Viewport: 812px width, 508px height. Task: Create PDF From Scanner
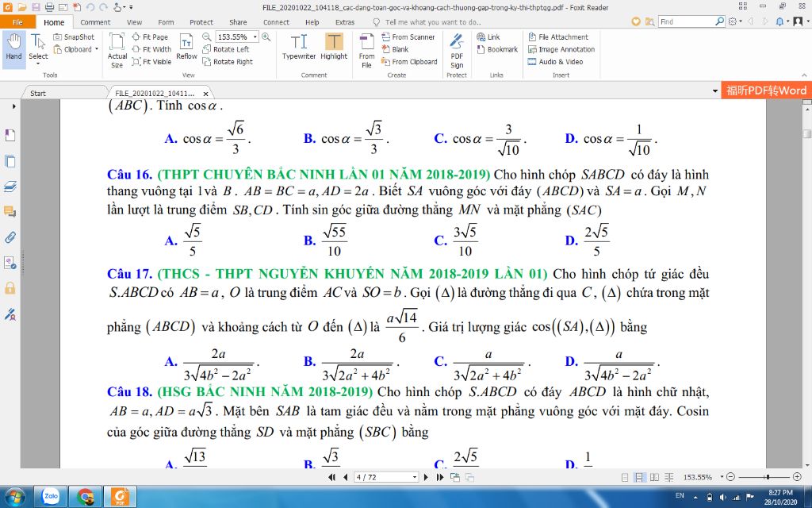(408, 37)
